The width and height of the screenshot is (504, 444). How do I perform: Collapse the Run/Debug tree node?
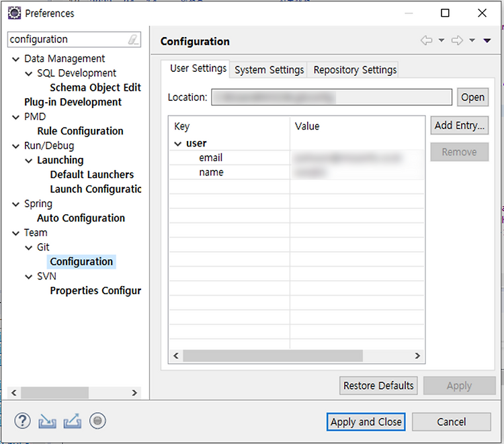click(x=15, y=146)
